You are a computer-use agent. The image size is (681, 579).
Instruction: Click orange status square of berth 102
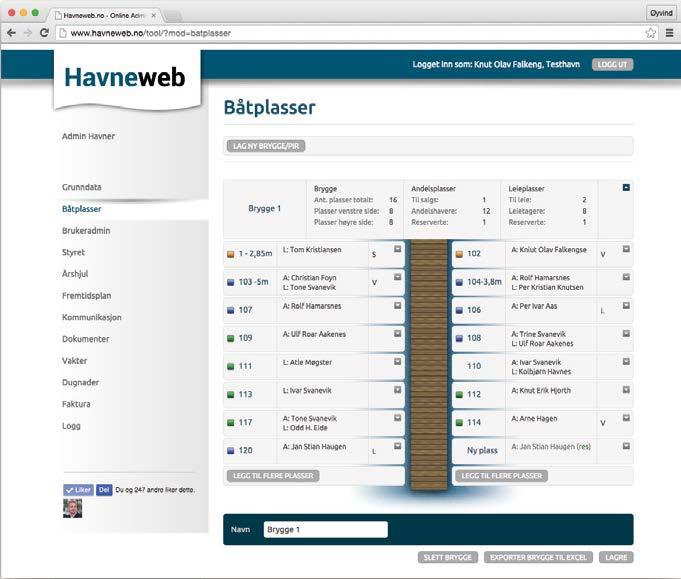tap(459, 254)
